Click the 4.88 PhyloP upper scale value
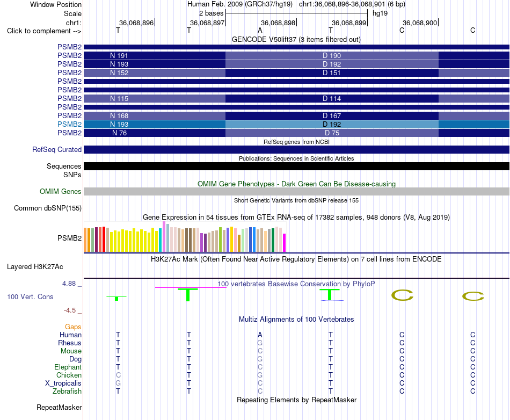This screenshot has height=420, width=510. 69,284
